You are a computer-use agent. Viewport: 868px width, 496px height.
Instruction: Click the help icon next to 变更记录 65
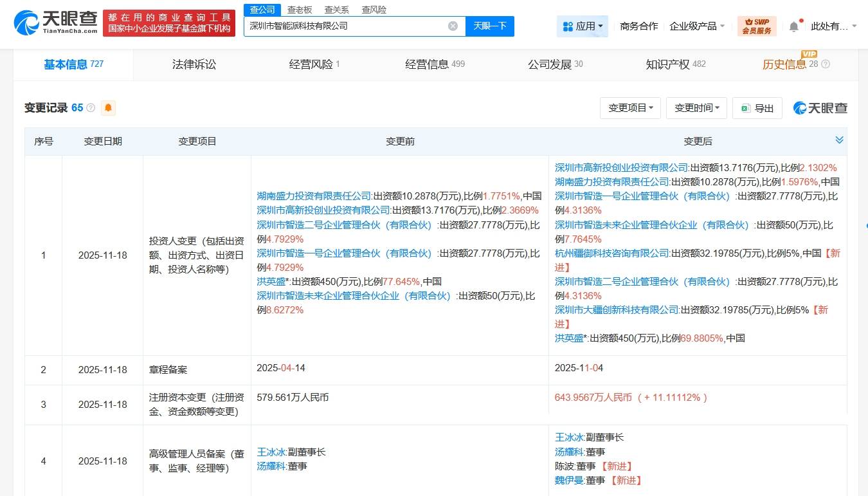click(91, 108)
